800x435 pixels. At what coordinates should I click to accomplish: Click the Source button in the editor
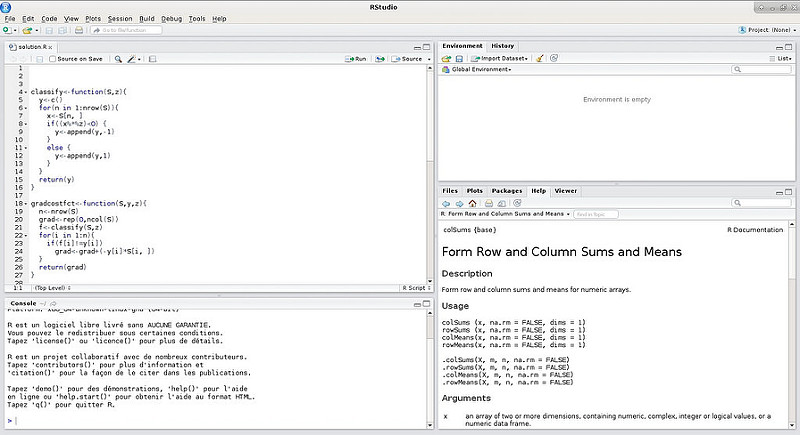point(406,59)
